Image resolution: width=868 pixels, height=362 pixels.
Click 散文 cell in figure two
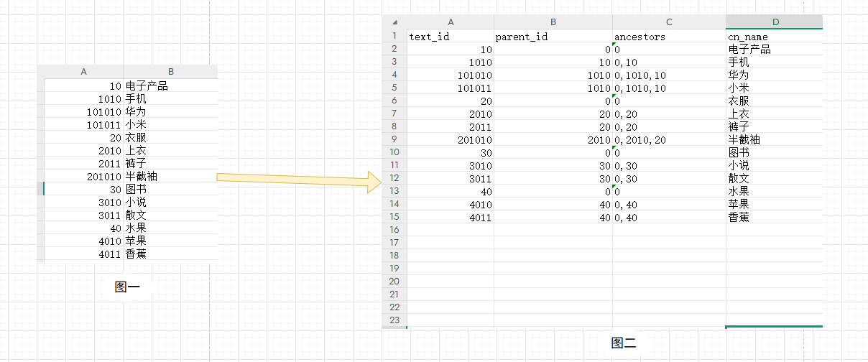click(x=774, y=178)
